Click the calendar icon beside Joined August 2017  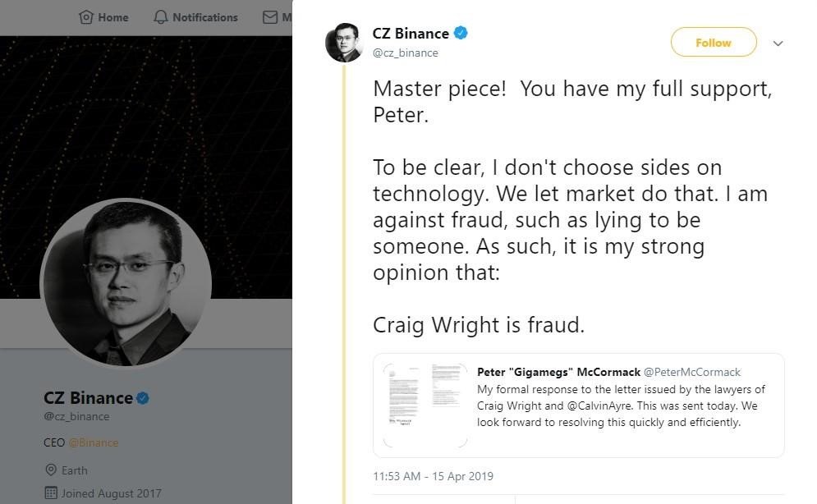click(51, 493)
